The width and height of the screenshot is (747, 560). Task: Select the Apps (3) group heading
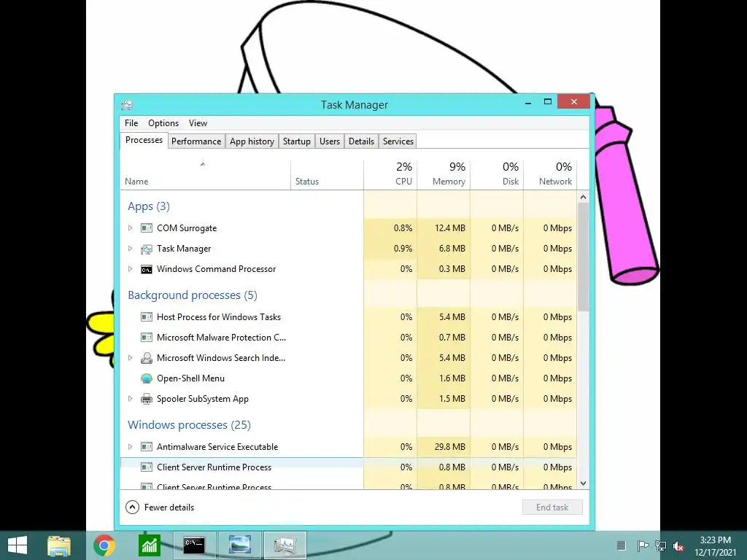tap(149, 206)
